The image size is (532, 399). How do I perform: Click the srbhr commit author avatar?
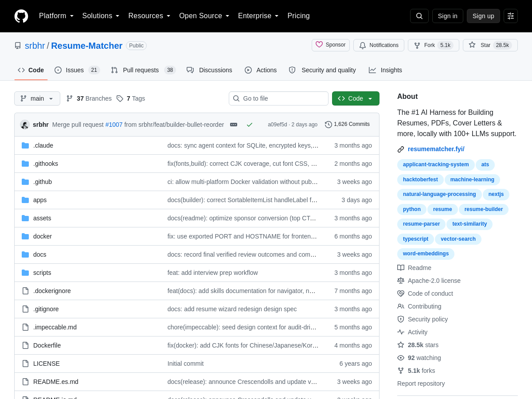click(25, 125)
